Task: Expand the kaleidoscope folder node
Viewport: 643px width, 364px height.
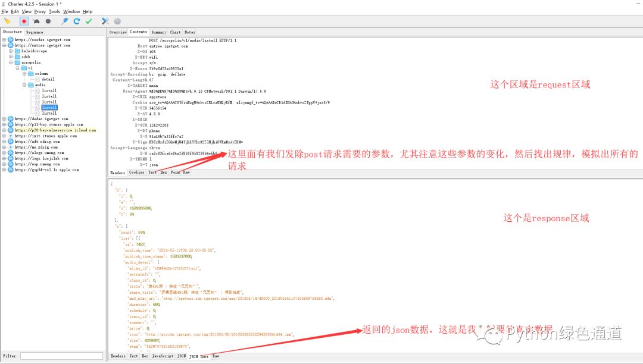Action: [x=11, y=51]
